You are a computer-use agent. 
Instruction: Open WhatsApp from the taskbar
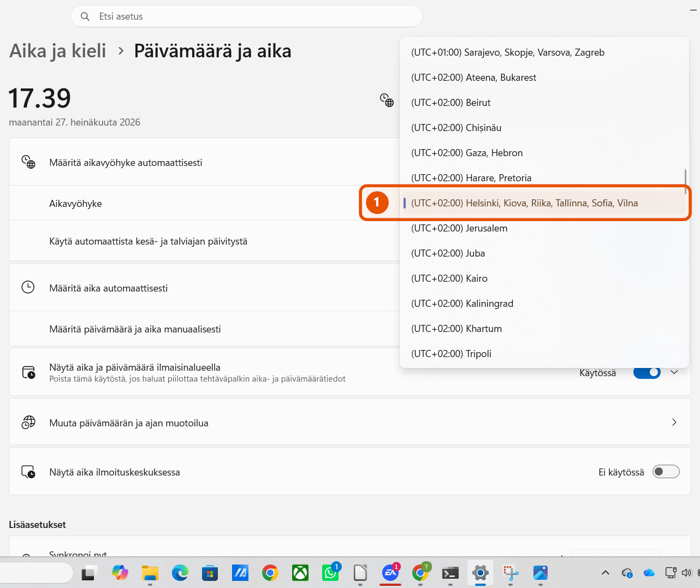pyautogui.click(x=330, y=573)
